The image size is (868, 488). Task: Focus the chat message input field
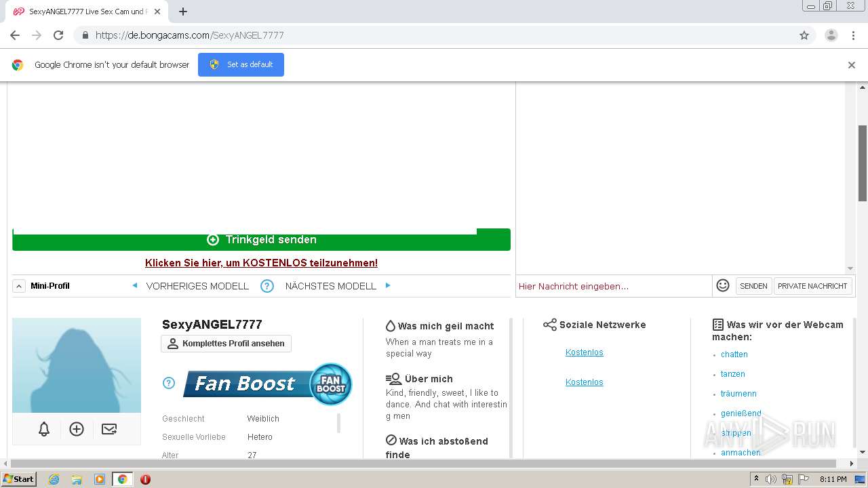614,286
